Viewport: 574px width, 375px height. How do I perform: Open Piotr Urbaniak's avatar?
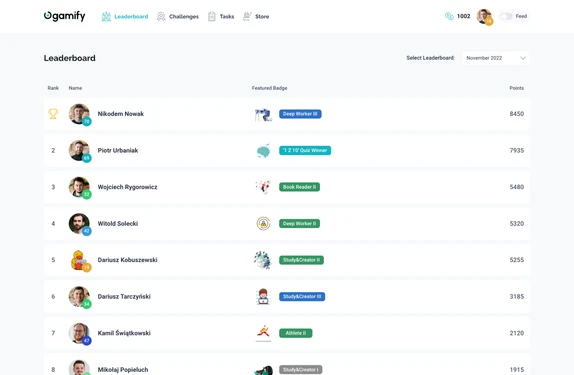[x=79, y=151]
